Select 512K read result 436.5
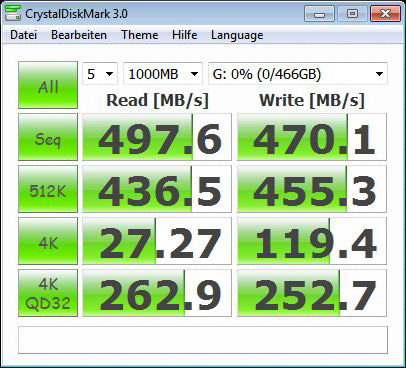 coord(157,189)
